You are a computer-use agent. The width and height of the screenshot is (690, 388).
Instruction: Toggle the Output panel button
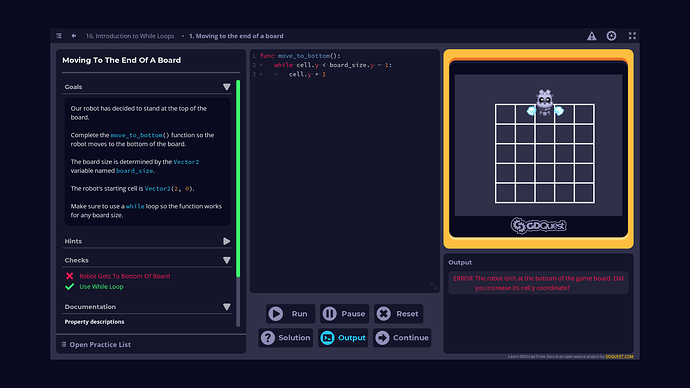[x=343, y=337]
